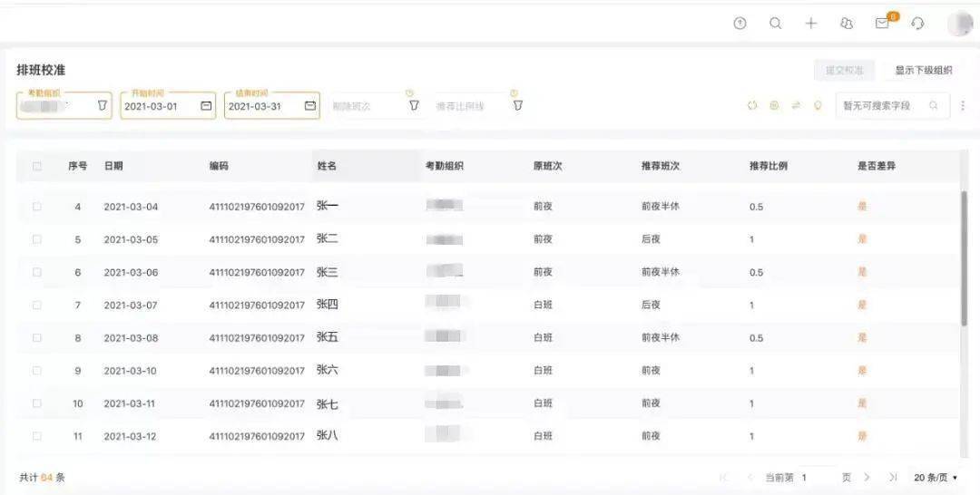The width and height of the screenshot is (980, 495).
Task: Click the vertical scrollbar of the table
Action: click(x=964, y=258)
